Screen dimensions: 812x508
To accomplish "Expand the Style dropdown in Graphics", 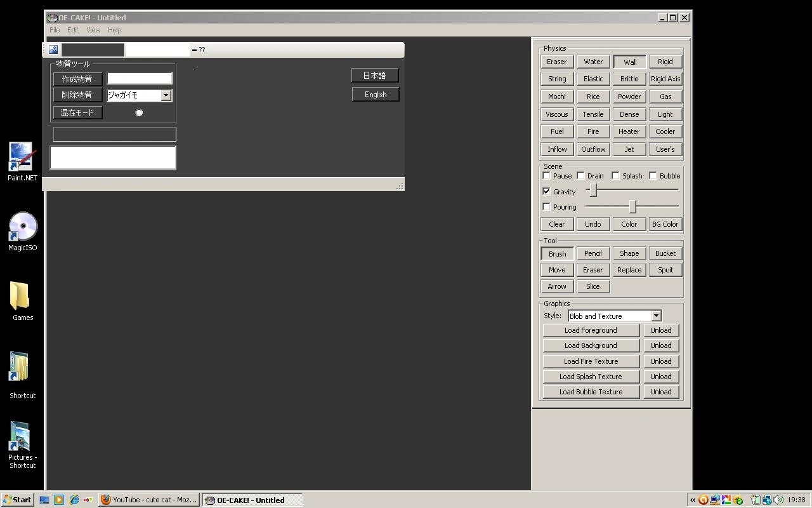I will [x=656, y=316].
